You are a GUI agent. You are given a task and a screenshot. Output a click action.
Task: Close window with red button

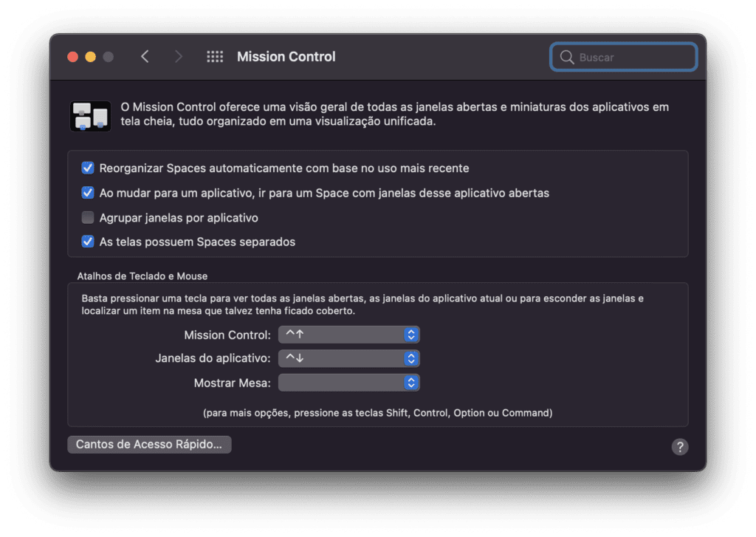click(72, 57)
